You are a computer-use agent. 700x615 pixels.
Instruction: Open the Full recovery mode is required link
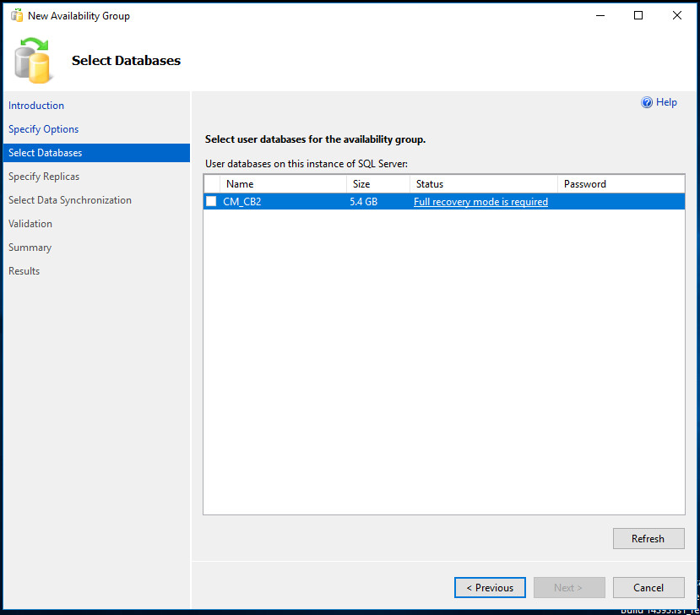pyautogui.click(x=480, y=201)
